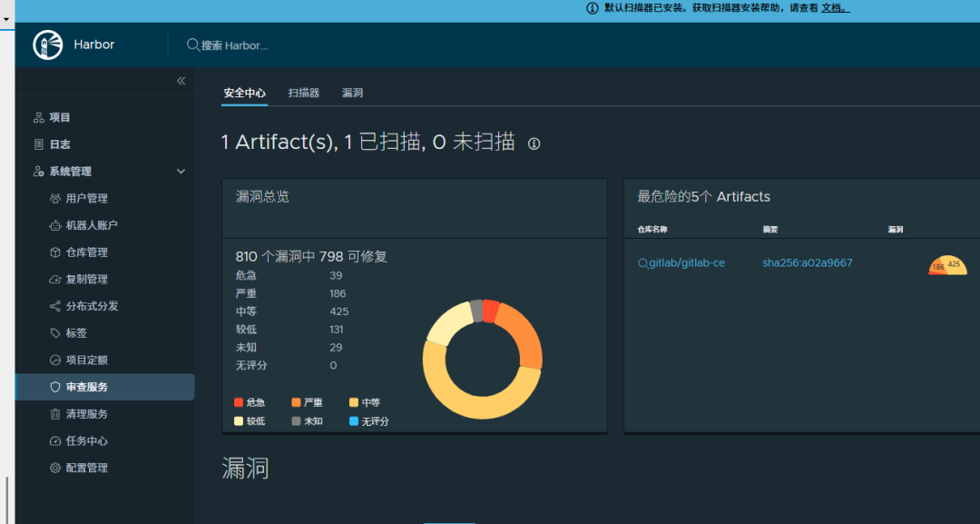This screenshot has width=980, height=524.
Task: Click the 摘要 column header
Action: (x=770, y=230)
